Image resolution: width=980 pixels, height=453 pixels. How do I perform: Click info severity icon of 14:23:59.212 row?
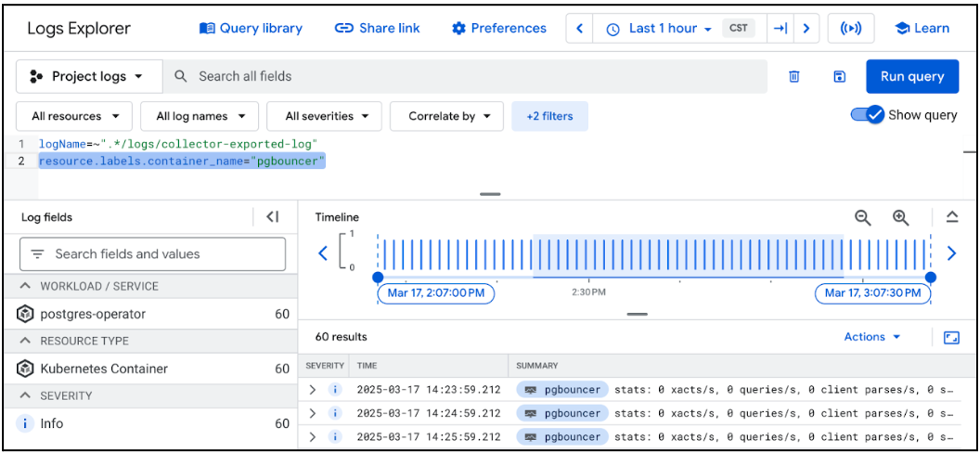click(335, 389)
